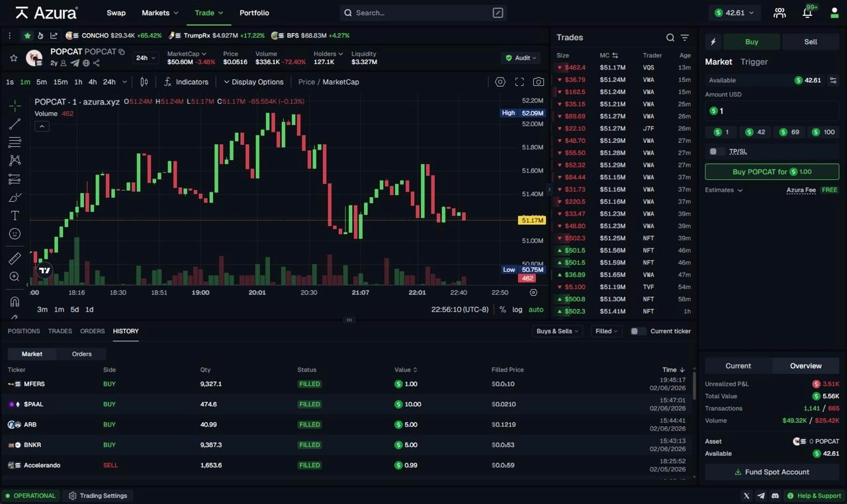Open notifications bell
Image resolution: width=847 pixels, height=504 pixels.
(807, 13)
